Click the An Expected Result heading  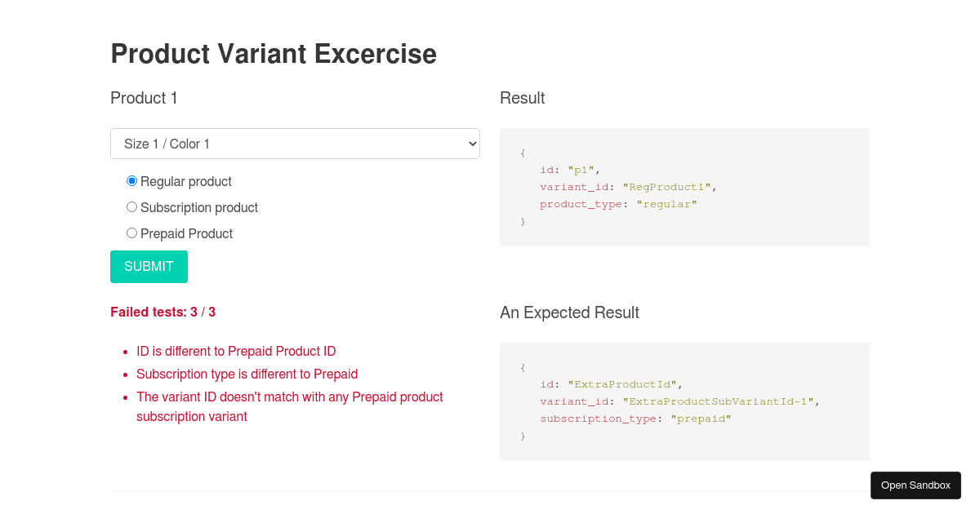coord(569,312)
